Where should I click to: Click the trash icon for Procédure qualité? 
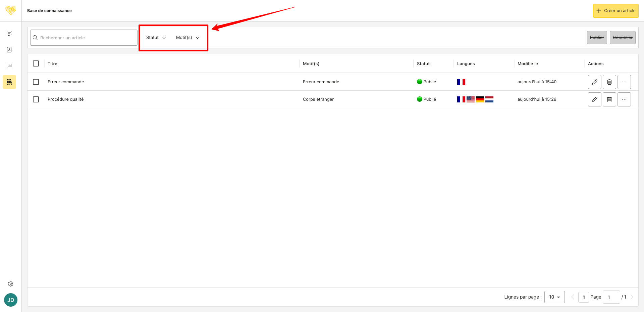coord(609,99)
